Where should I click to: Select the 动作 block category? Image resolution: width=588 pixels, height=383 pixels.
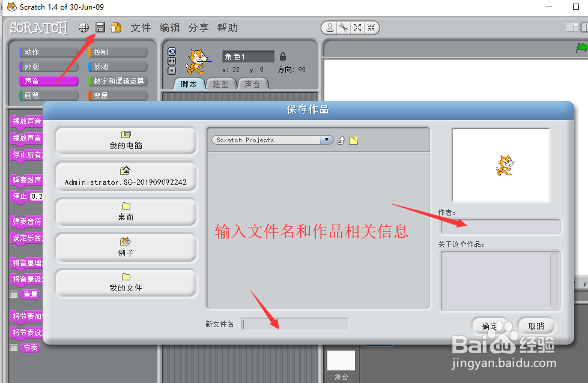coord(49,52)
